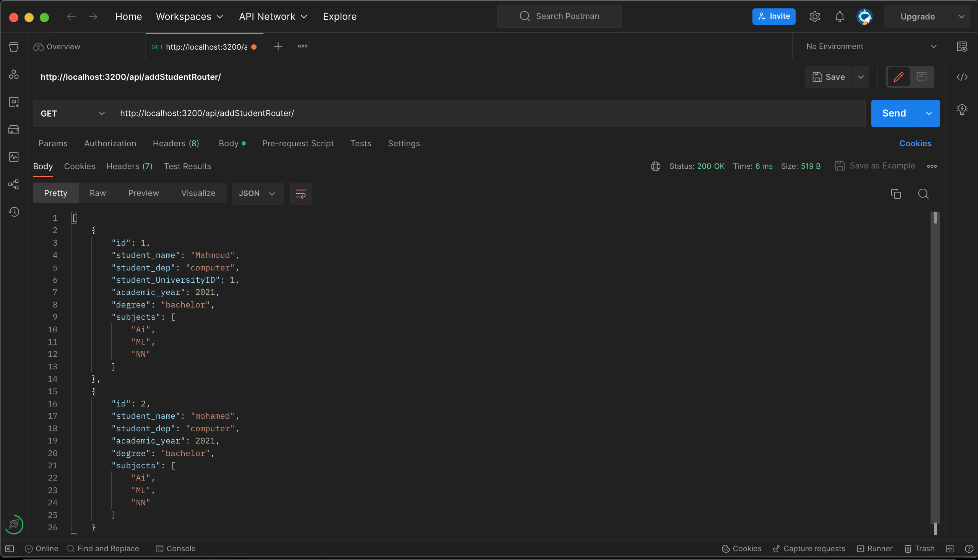This screenshot has height=560, width=978.
Task: Click the Invite button
Action: [x=773, y=16]
